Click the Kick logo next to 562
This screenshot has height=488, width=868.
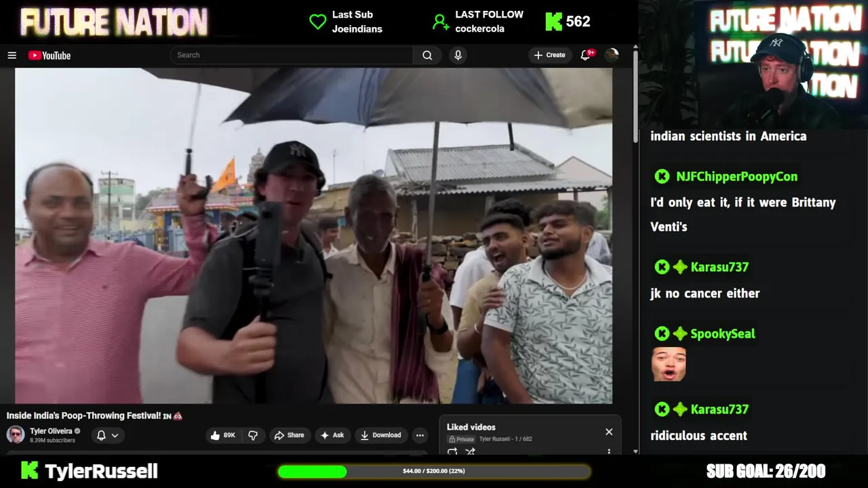[x=554, y=22]
